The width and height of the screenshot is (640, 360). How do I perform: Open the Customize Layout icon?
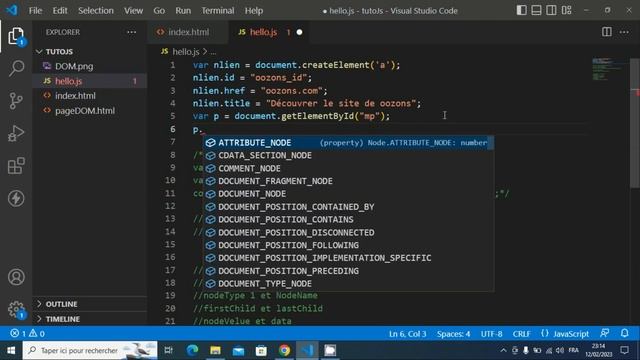coord(566,10)
